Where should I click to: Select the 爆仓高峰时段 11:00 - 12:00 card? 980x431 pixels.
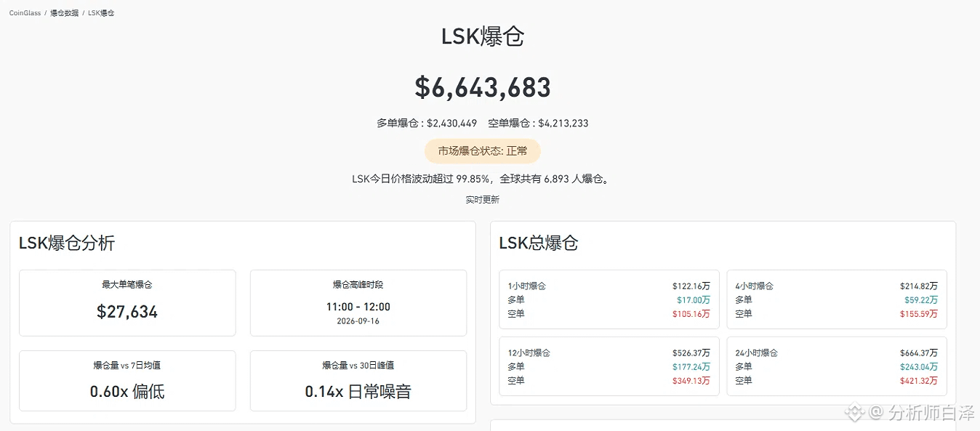[x=358, y=303]
